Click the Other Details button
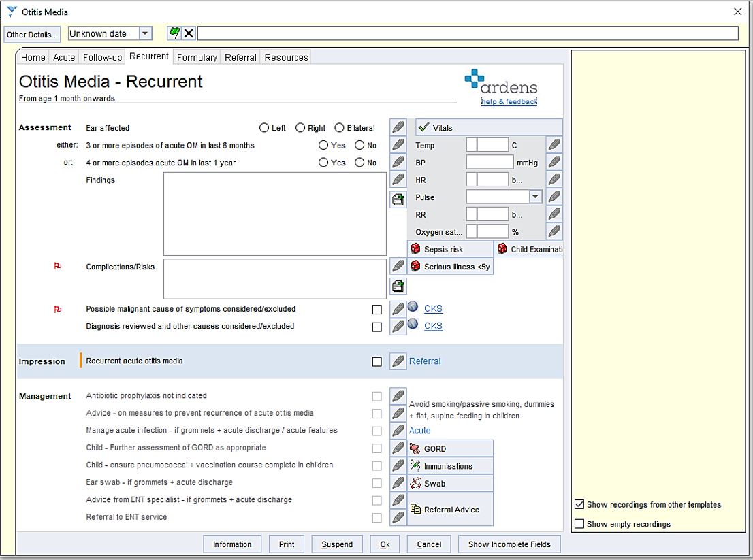This screenshot has height=560, width=753. pos(32,35)
